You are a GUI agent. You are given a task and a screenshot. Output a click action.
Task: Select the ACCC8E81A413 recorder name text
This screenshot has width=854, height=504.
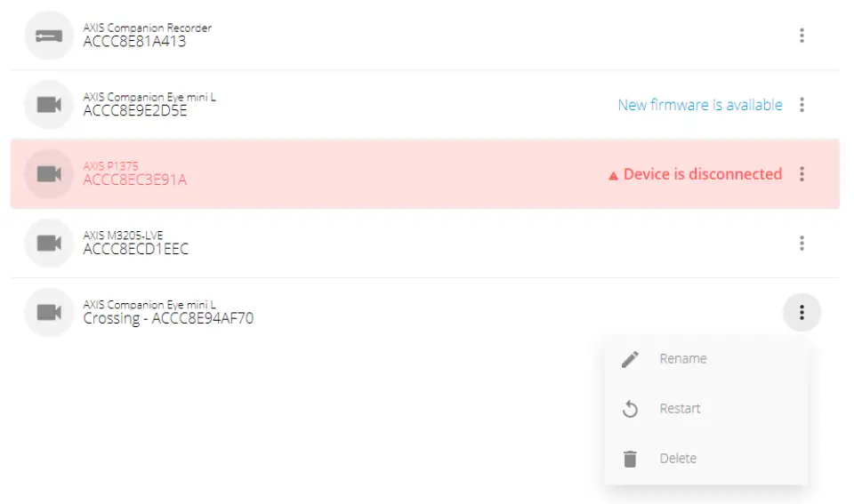point(134,42)
